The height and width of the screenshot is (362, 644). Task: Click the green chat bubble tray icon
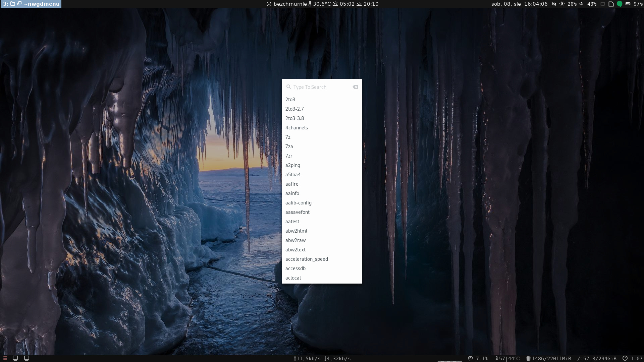(620, 4)
